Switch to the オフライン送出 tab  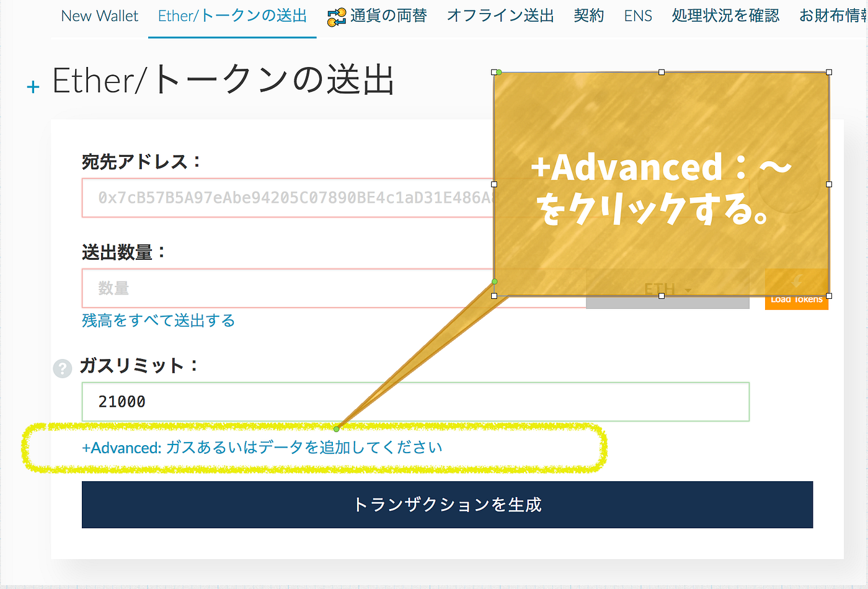(500, 16)
